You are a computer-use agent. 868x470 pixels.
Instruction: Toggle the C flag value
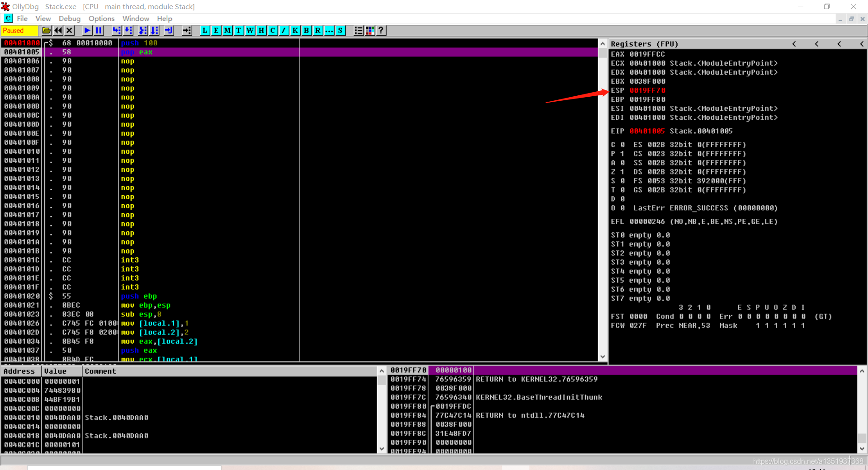coord(623,145)
